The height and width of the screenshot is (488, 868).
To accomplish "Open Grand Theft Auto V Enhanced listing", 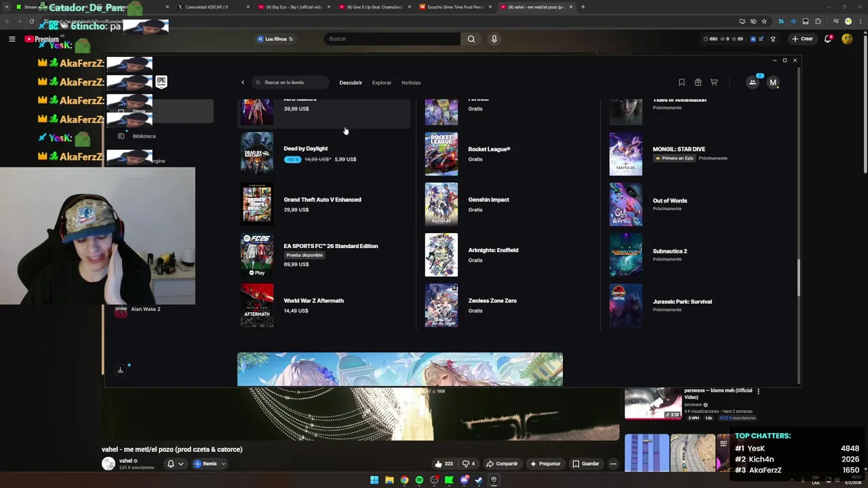I will coord(324,204).
